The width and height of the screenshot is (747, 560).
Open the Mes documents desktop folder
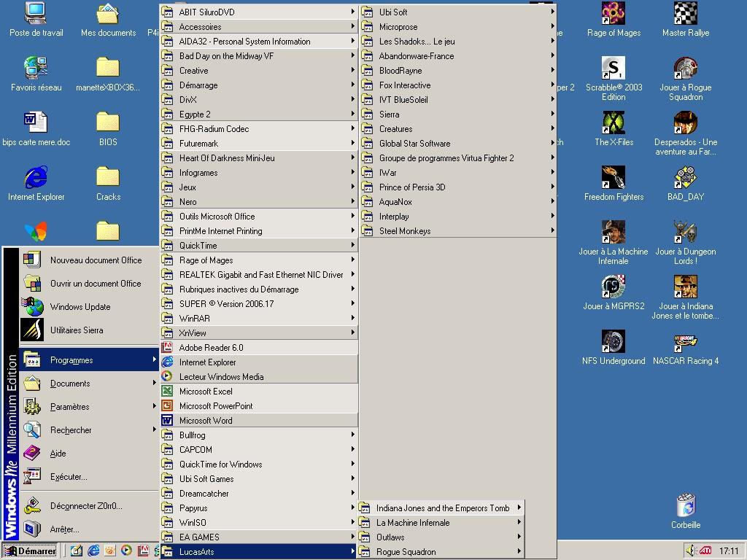click(108, 20)
